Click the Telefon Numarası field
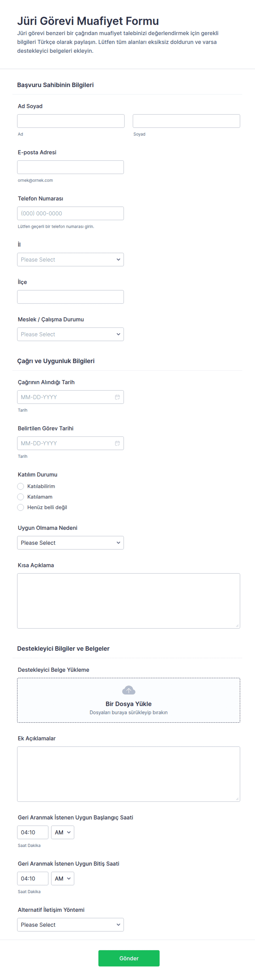The width and height of the screenshot is (255, 980). pos(70,213)
